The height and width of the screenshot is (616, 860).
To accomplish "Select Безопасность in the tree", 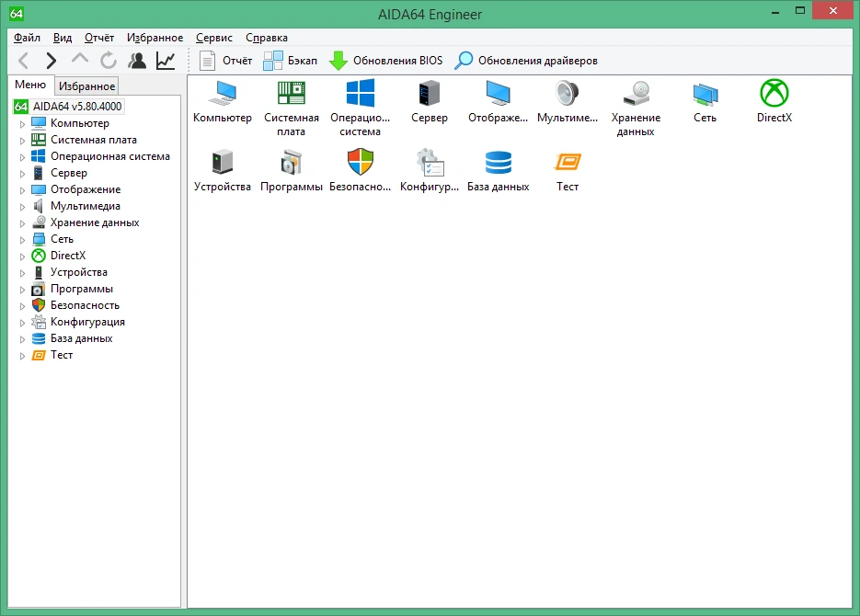I will (85, 305).
